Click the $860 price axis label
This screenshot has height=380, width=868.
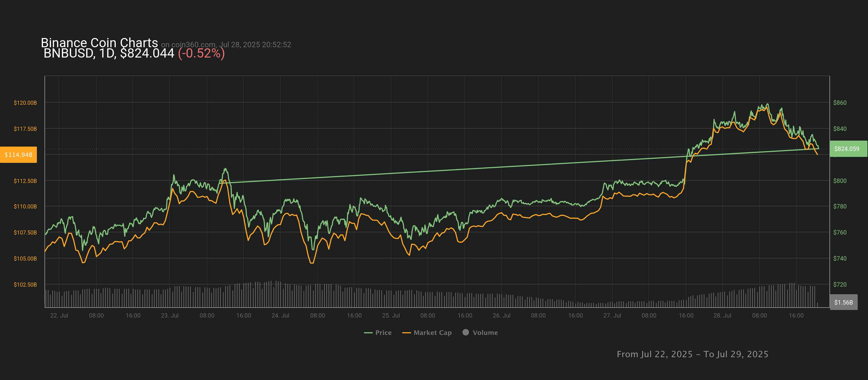840,103
